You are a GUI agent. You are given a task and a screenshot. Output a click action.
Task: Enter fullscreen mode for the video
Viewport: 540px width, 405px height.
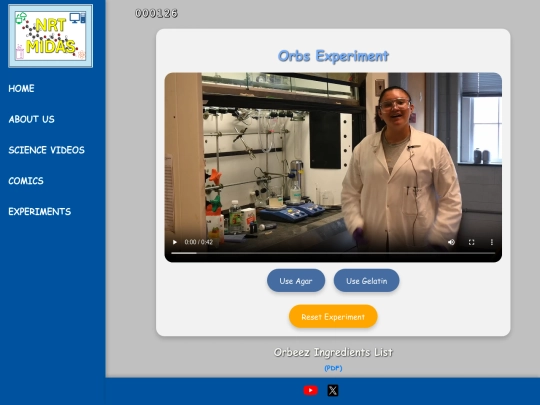coord(471,242)
